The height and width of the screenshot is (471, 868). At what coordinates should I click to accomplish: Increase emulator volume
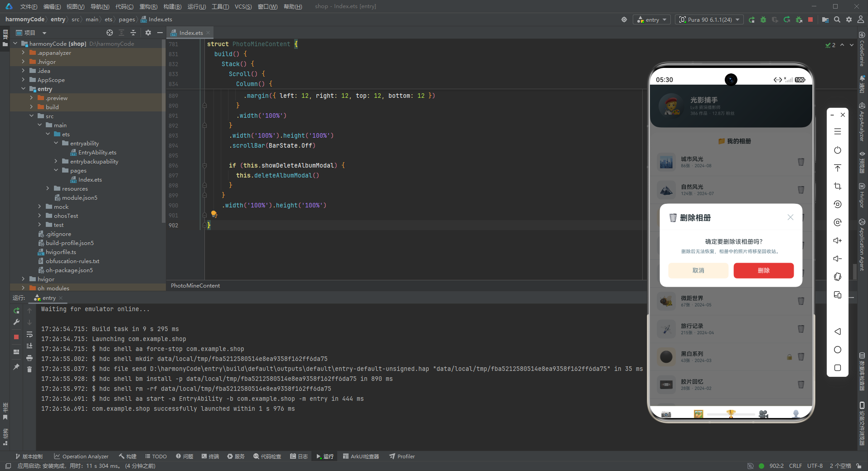coord(838,240)
